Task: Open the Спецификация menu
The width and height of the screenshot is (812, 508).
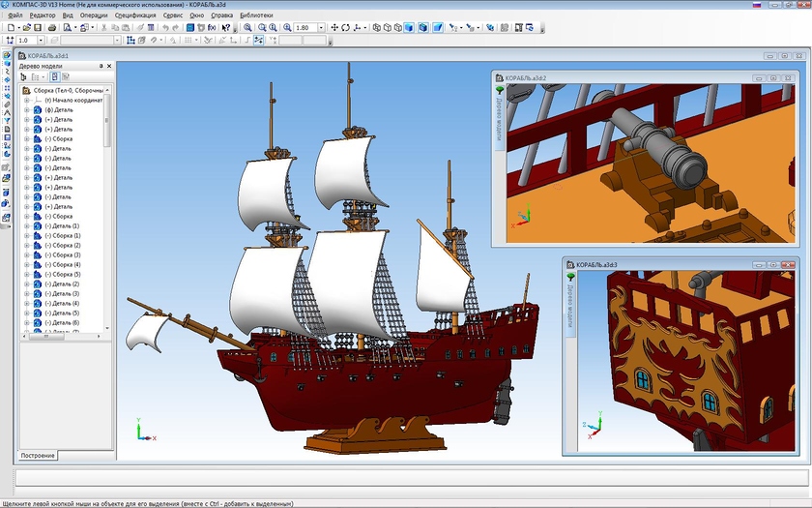Action: tap(135, 16)
